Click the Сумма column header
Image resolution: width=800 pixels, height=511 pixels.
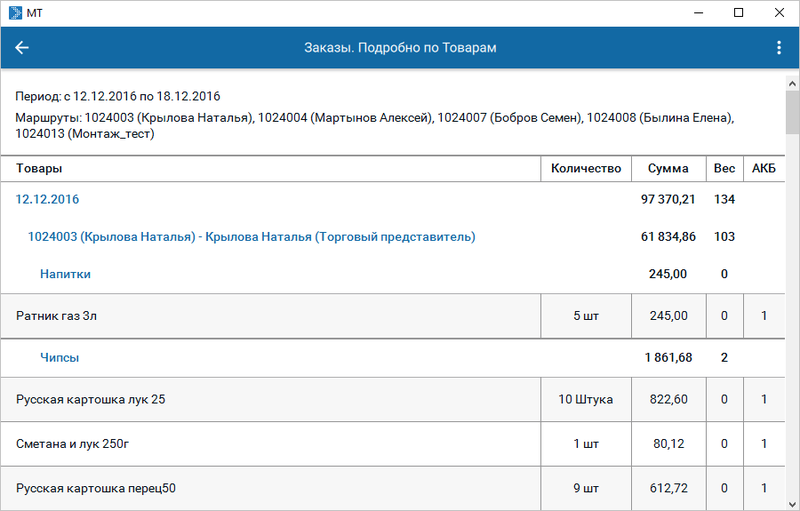(x=668, y=169)
